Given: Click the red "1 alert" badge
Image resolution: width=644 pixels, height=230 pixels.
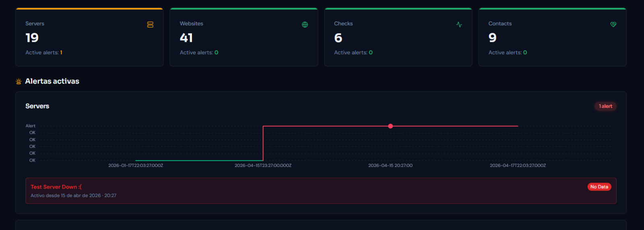Looking at the screenshot, I should (x=605, y=106).
